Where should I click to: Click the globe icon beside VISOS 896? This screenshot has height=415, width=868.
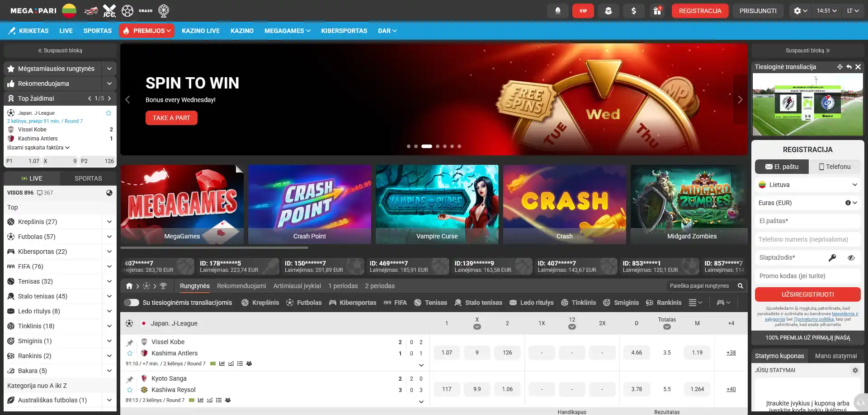click(109, 193)
